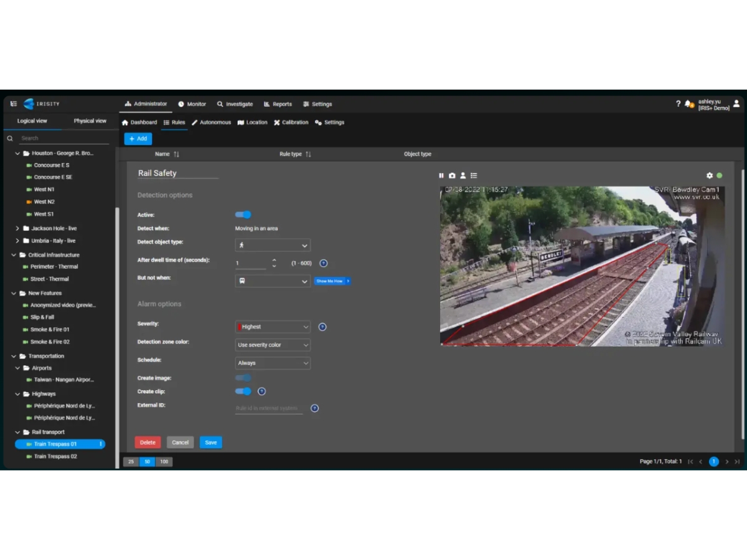
Task: Click the Add rule button
Action: (138, 139)
